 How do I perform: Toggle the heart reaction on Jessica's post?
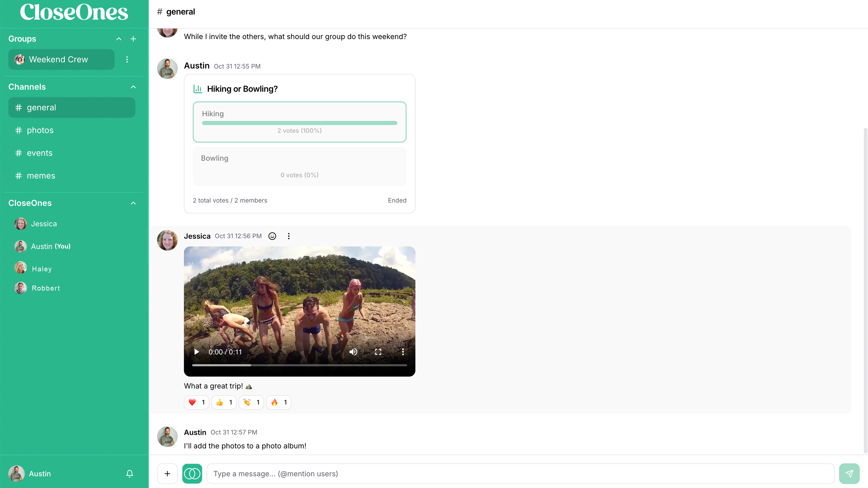click(x=196, y=402)
